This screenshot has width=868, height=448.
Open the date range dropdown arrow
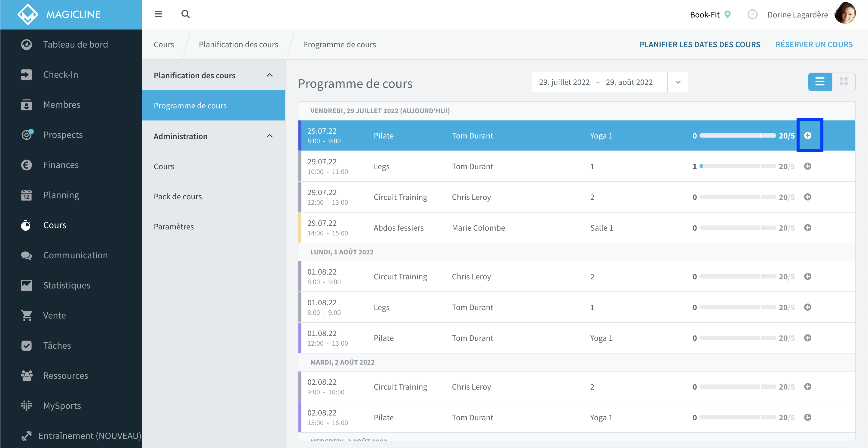coord(678,82)
